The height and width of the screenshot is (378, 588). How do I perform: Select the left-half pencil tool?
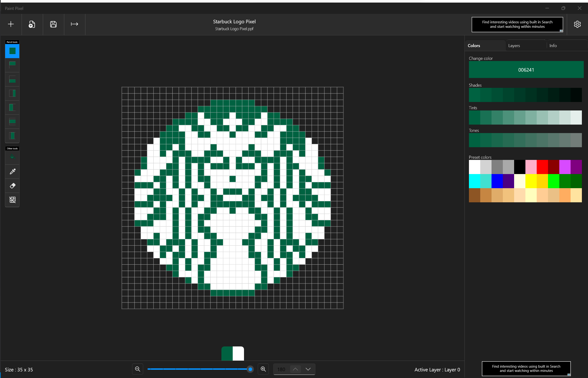click(12, 107)
